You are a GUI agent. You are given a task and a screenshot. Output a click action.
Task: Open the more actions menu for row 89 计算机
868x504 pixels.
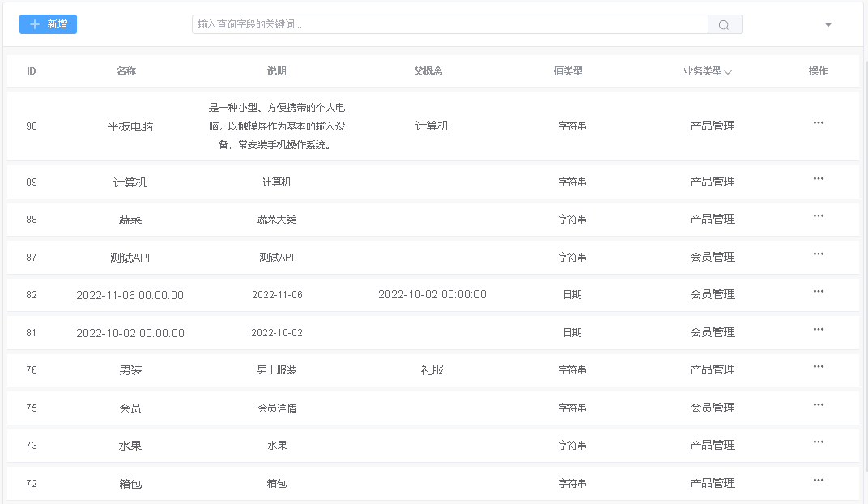click(x=818, y=179)
